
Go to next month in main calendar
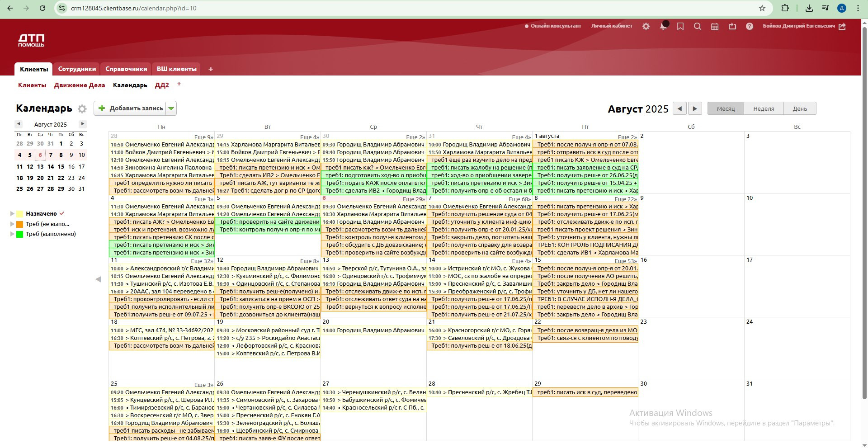coord(694,108)
